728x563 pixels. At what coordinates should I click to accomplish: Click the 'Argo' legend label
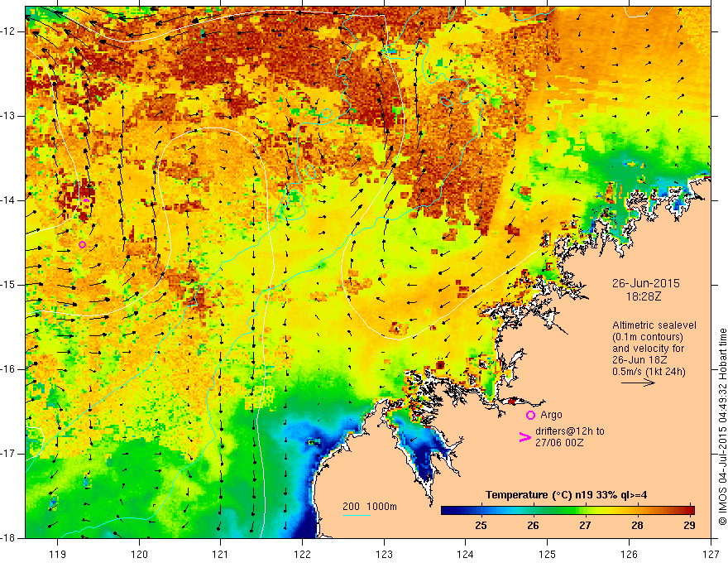(x=551, y=414)
